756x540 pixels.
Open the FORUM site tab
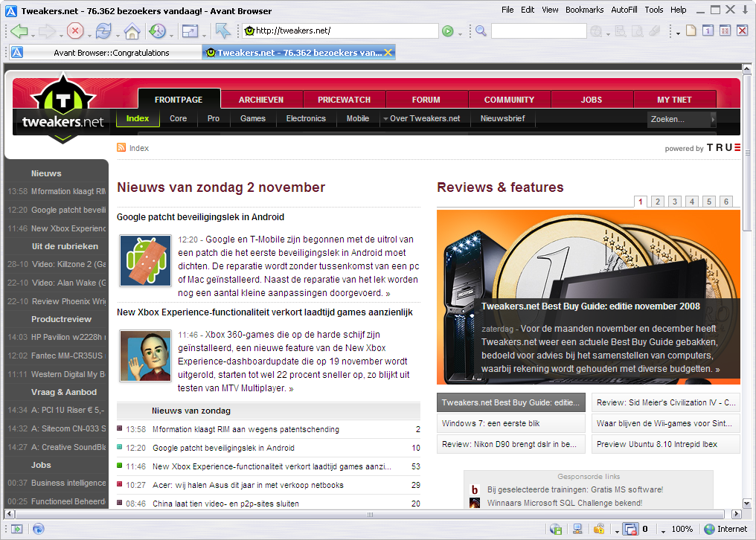[x=426, y=100]
